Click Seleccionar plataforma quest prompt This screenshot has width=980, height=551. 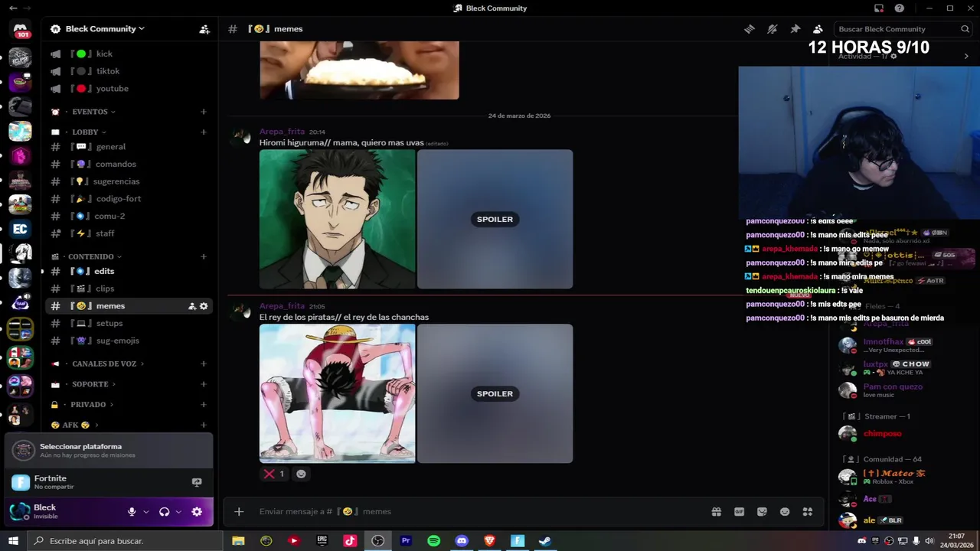pyautogui.click(x=109, y=450)
